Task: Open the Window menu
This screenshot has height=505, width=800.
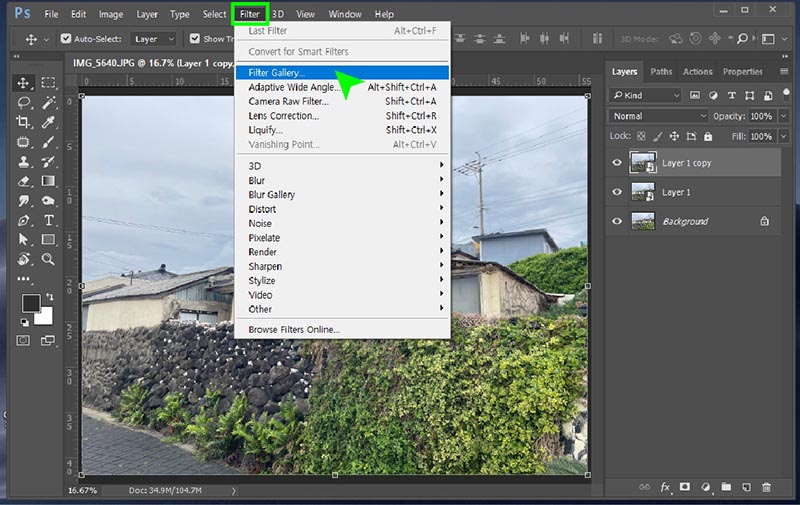Action: click(344, 14)
